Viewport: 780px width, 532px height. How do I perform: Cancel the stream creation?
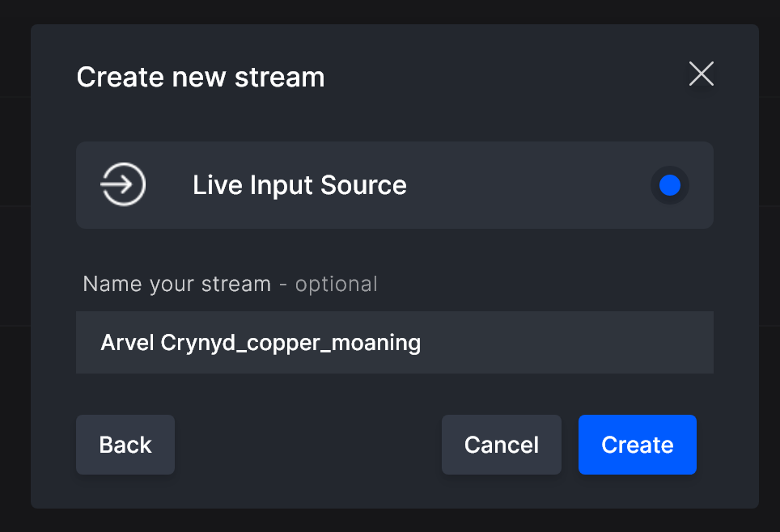502,445
